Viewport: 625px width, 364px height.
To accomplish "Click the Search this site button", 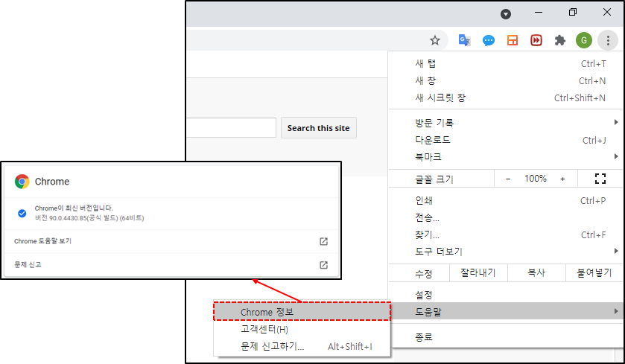I will point(319,128).
